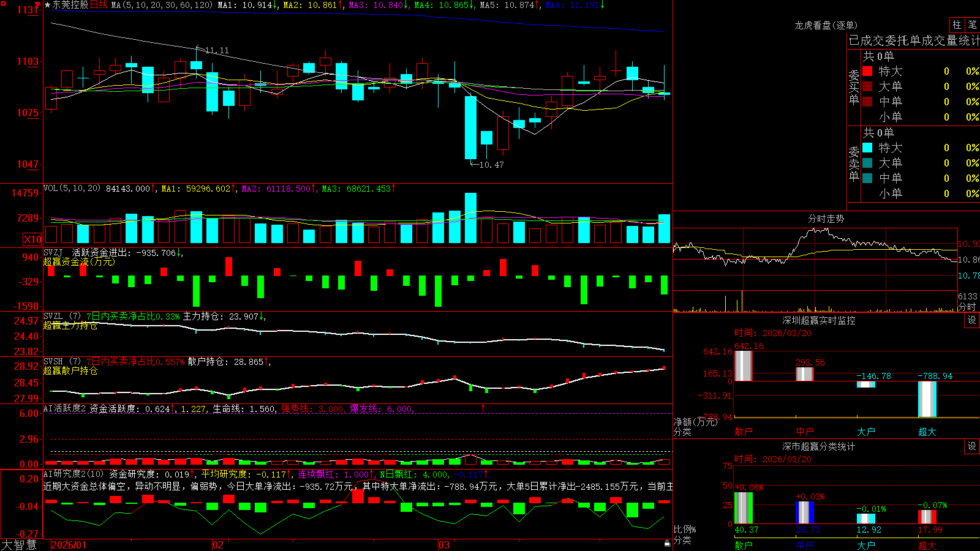
Task: Click 分时走势 panel title
Action: 826,219
